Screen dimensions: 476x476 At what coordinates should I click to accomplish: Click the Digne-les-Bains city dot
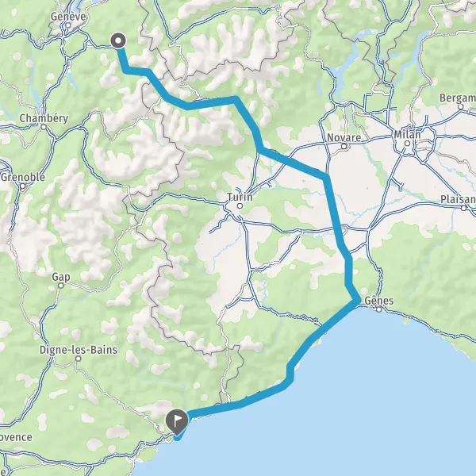pos(79,359)
